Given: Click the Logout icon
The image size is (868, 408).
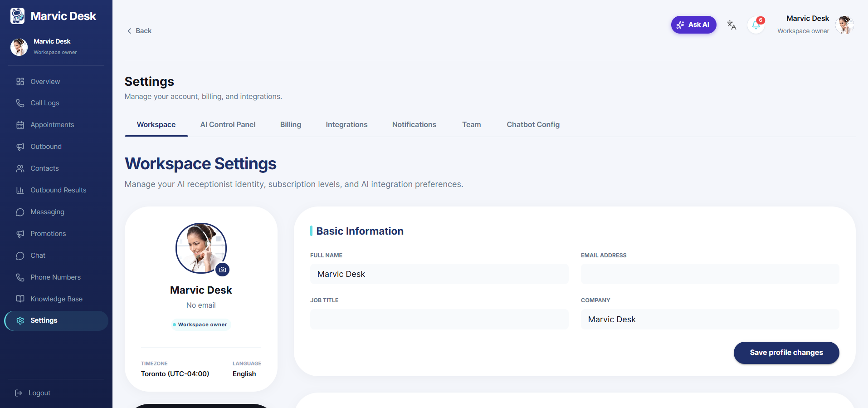Looking at the screenshot, I should [x=19, y=393].
